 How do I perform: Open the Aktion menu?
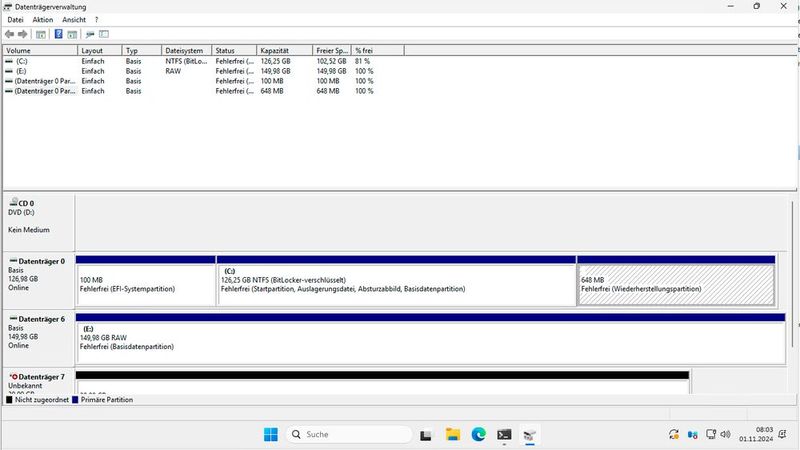coord(43,20)
